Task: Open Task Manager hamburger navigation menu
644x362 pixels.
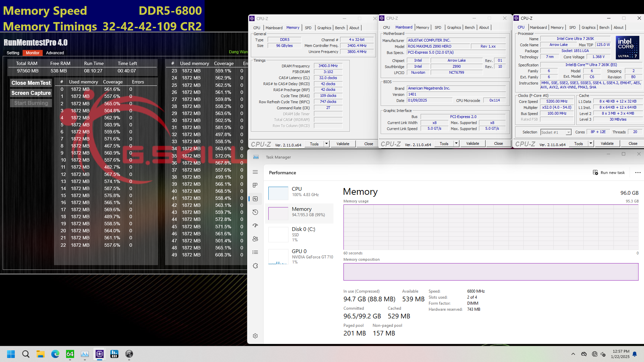Action: tap(255, 172)
